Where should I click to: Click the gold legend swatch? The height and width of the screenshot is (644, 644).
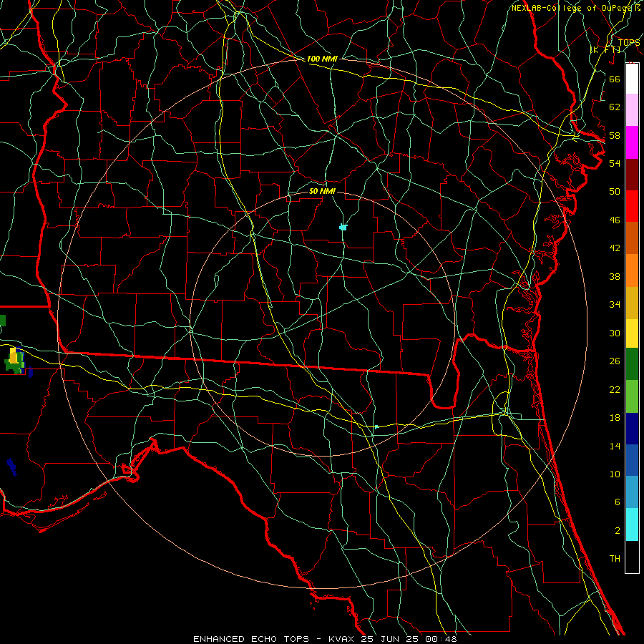coord(632,303)
